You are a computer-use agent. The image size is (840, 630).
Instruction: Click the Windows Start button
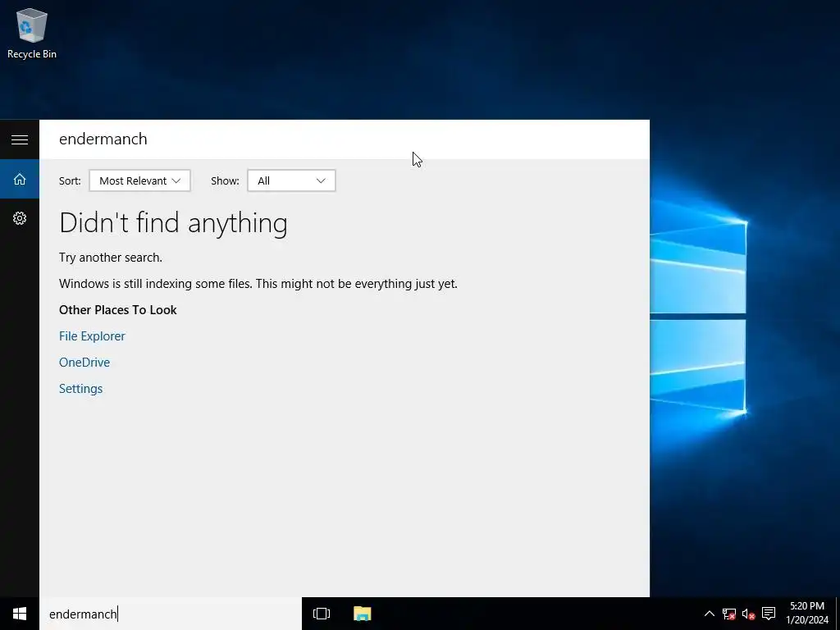(20, 614)
